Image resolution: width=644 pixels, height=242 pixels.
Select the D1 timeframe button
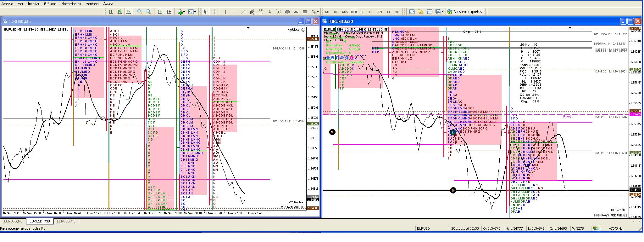point(380,12)
